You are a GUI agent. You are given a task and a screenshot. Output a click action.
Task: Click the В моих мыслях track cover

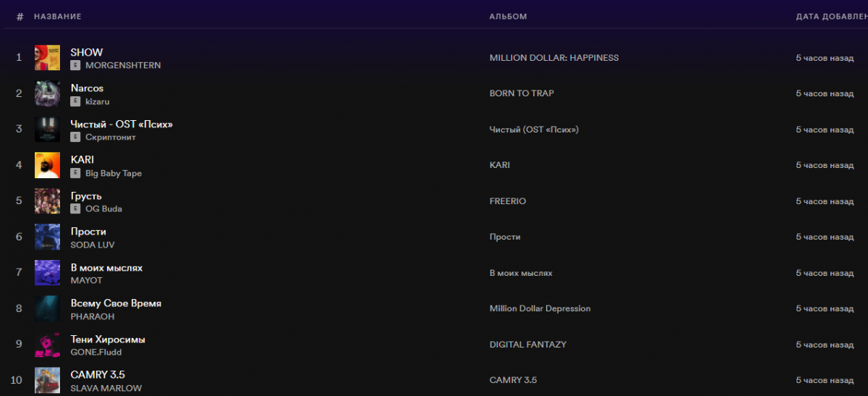(47, 273)
